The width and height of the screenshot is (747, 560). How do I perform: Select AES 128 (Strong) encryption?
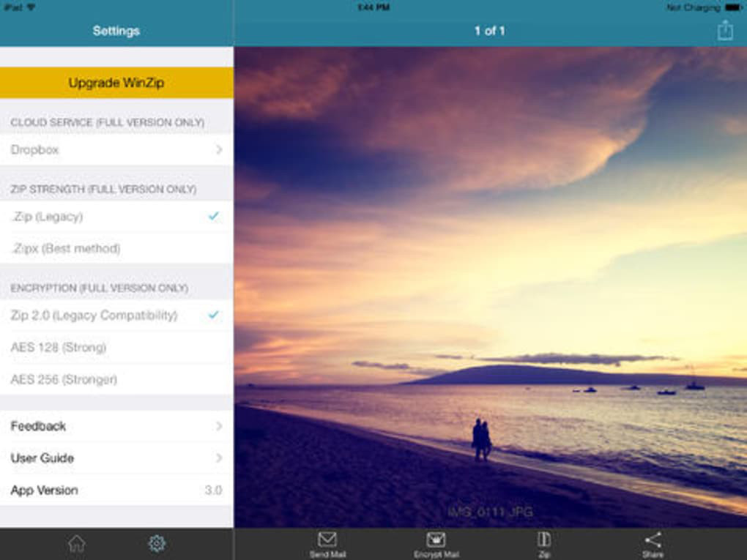[x=116, y=347]
